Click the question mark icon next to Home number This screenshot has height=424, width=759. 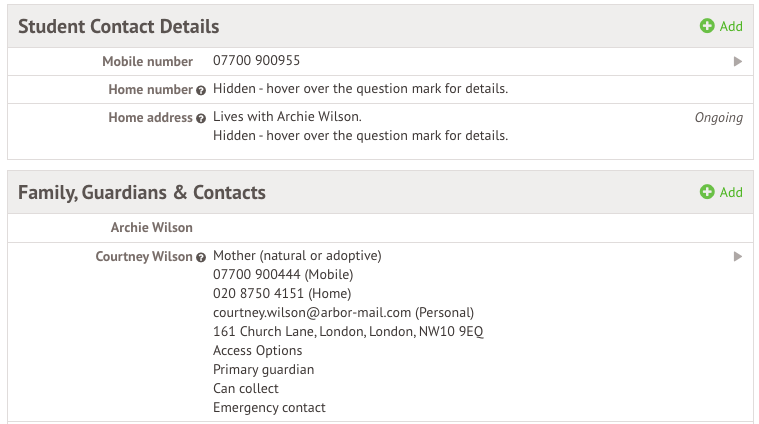pos(201,91)
